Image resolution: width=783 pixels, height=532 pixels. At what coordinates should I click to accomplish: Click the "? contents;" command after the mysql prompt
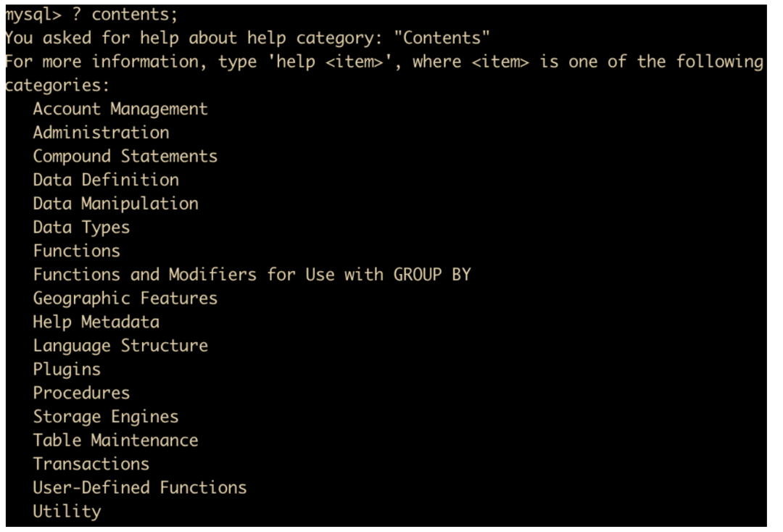click(125, 14)
